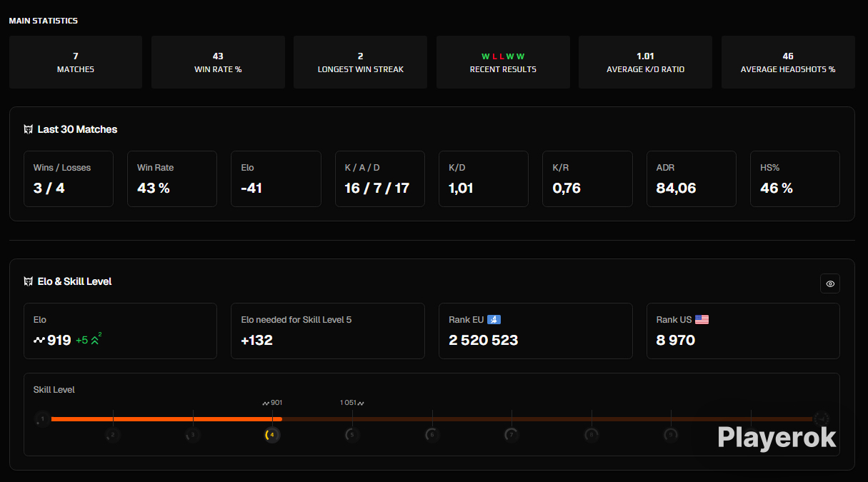This screenshot has width=868, height=482.
Task: Click the US flag icon
Action: (702, 320)
